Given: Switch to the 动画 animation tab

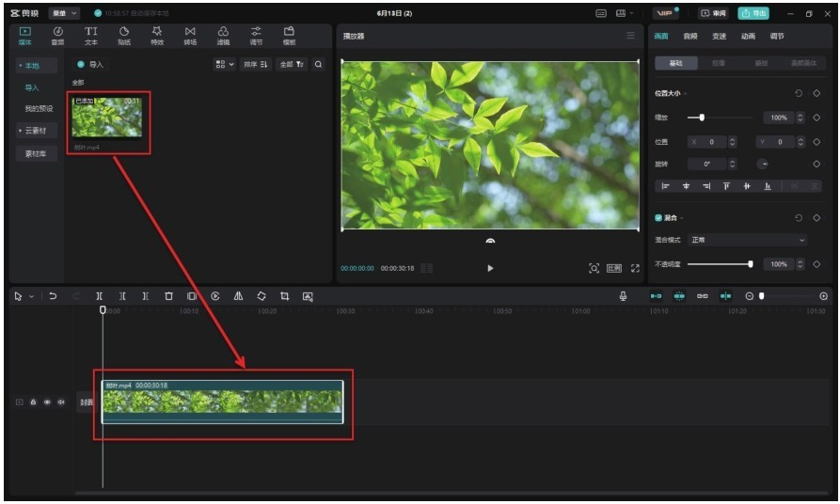Looking at the screenshot, I should (x=747, y=36).
